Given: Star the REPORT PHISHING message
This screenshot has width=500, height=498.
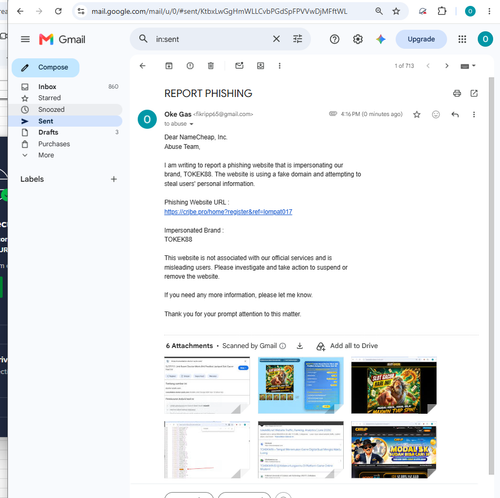Looking at the screenshot, I should coord(417,115).
